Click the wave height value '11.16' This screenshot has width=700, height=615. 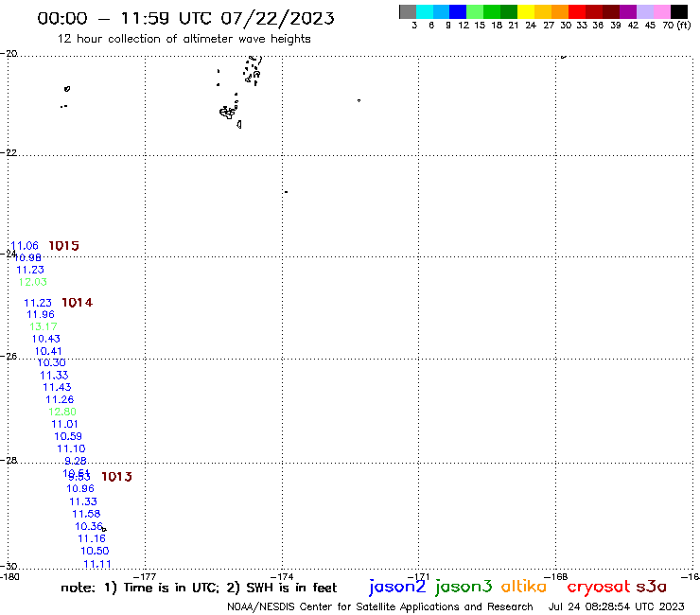pos(92,538)
